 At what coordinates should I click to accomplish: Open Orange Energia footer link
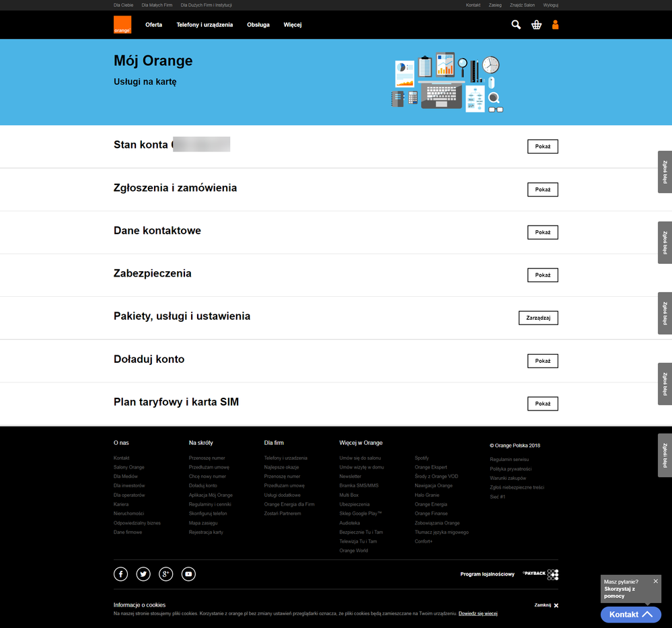(431, 504)
